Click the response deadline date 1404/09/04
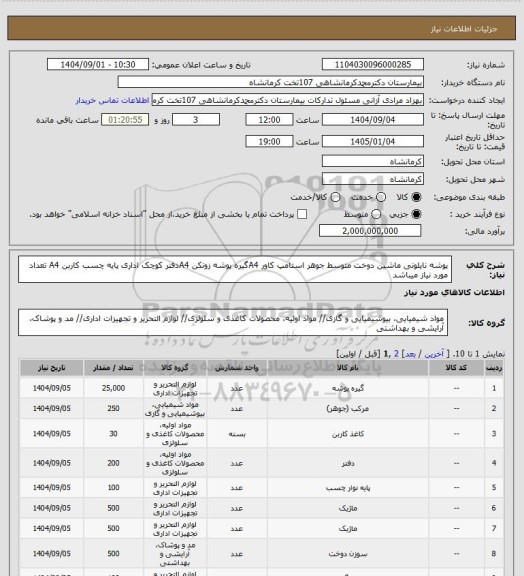The image size is (524, 576). (373, 120)
